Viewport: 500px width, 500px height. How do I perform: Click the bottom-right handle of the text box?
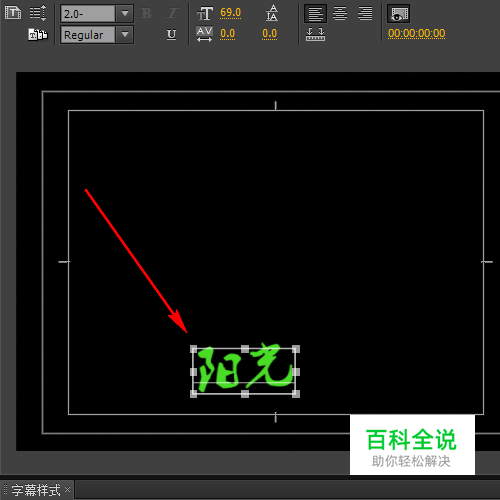pos(296,394)
